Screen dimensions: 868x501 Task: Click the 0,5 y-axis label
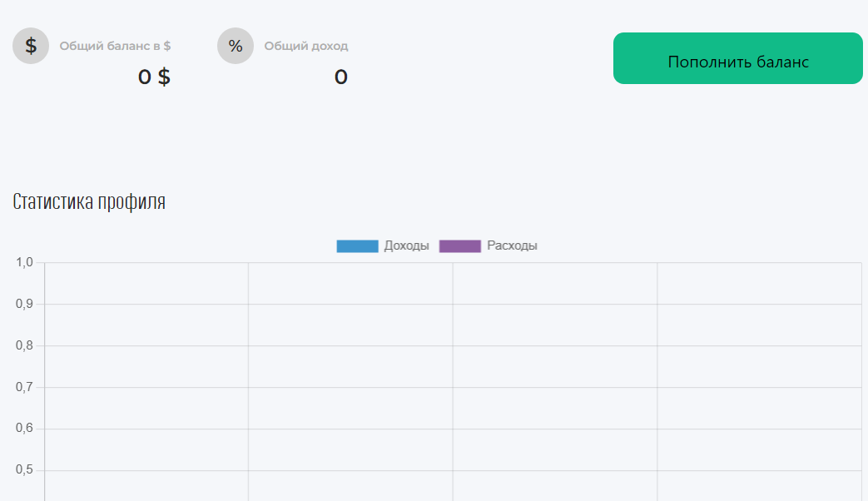[24, 469]
